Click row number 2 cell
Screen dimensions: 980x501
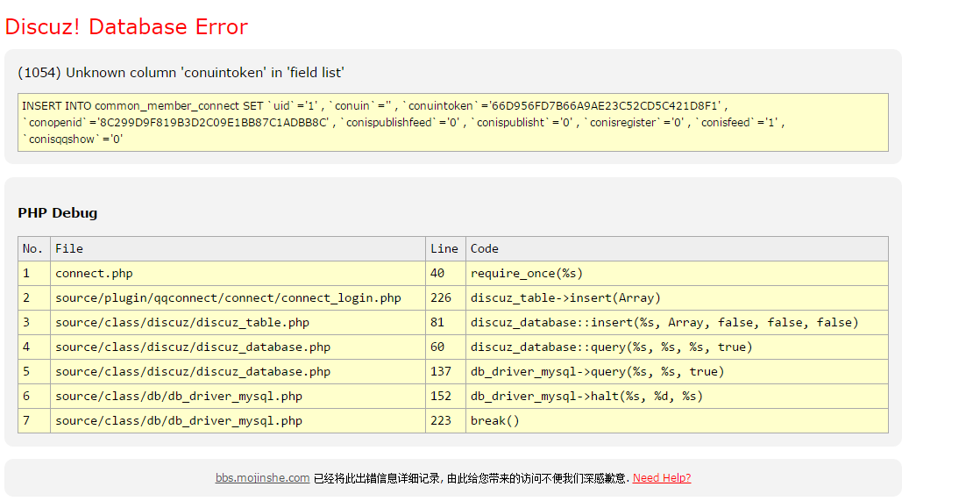click(34, 297)
